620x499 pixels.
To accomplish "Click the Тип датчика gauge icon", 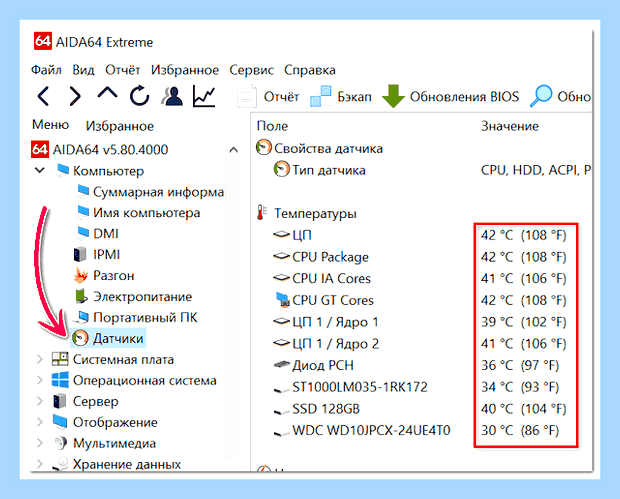I will (281, 169).
